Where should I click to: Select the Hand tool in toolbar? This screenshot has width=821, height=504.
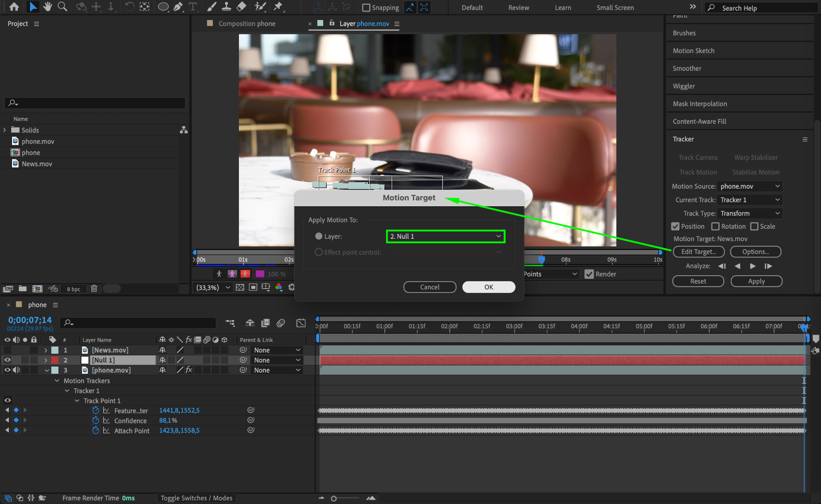click(x=48, y=7)
